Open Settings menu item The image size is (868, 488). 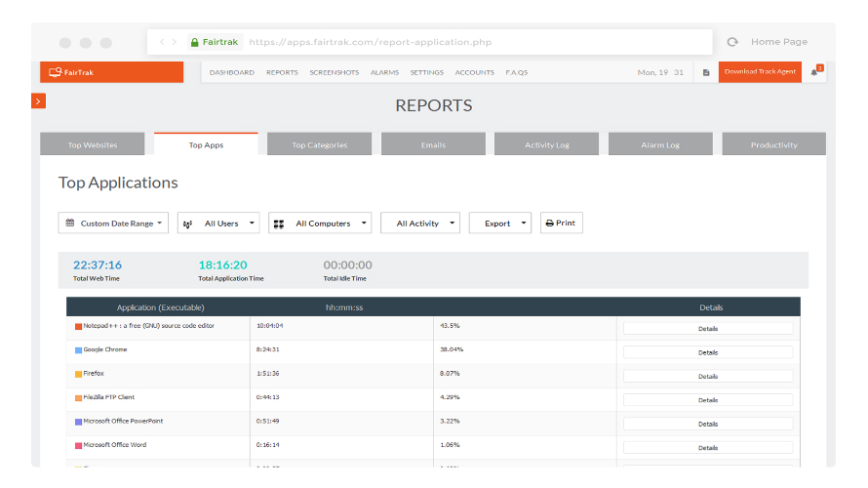click(427, 72)
